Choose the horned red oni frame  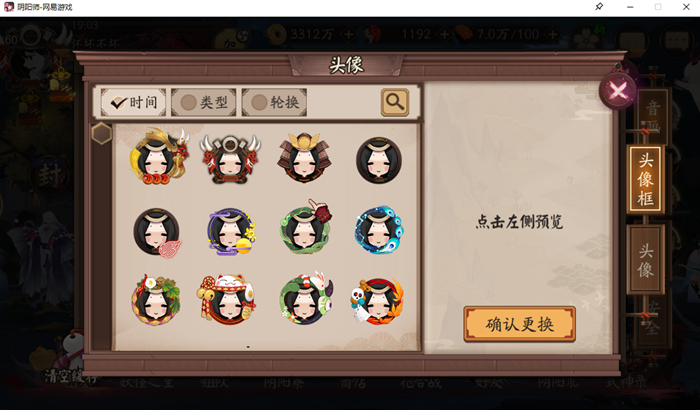click(x=230, y=160)
